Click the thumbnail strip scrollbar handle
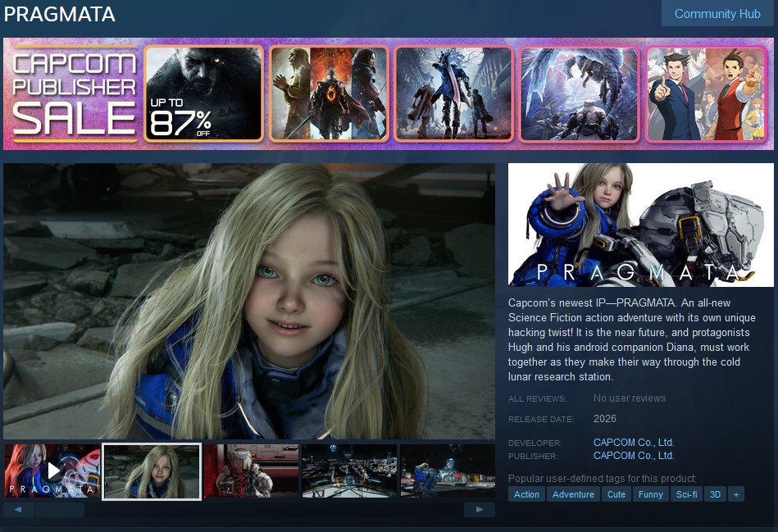 tap(60, 510)
